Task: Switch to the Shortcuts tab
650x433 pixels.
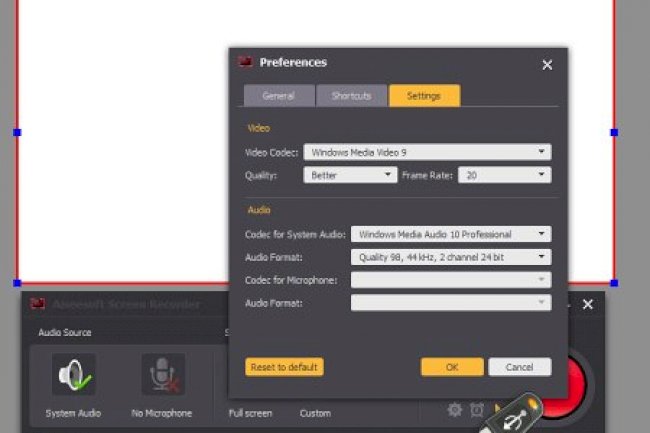Action: point(352,96)
